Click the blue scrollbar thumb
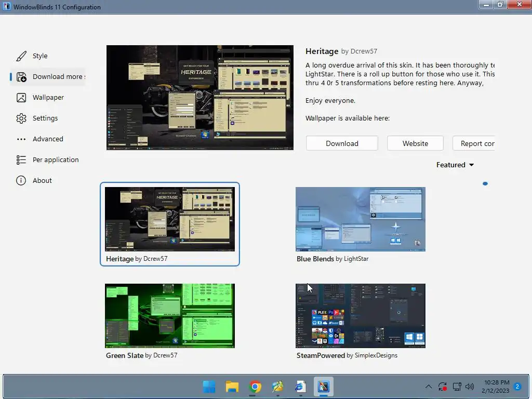Screen dimensions: 532x399 pos(485,183)
